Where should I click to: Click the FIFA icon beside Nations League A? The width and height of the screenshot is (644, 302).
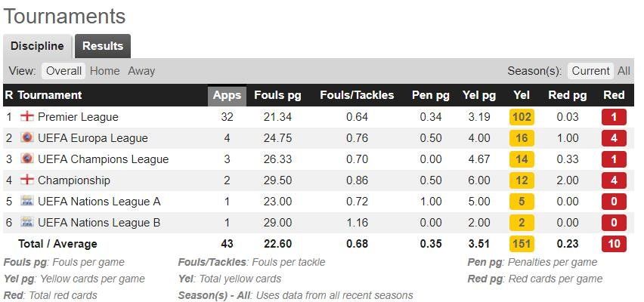point(27,201)
